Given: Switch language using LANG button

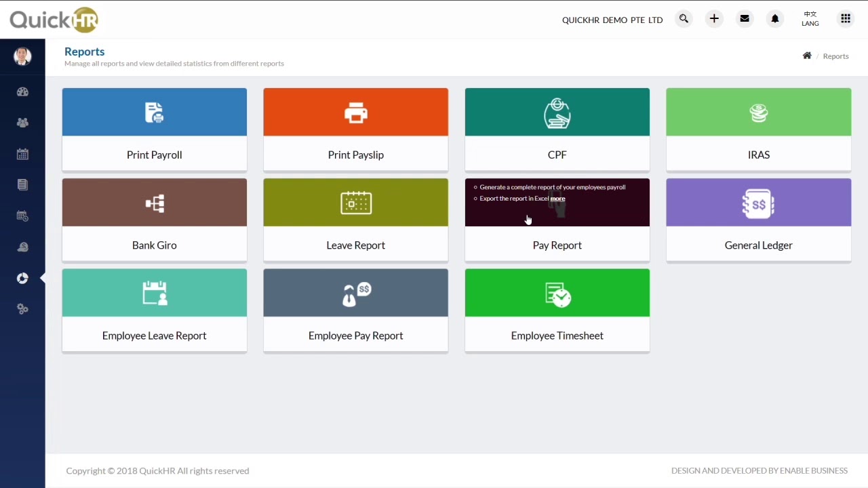Looking at the screenshot, I should click(810, 19).
